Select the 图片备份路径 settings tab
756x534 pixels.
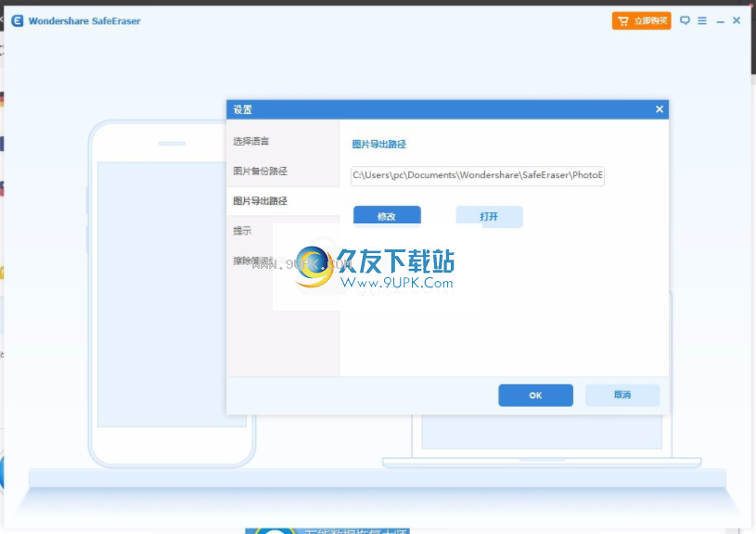283,172
